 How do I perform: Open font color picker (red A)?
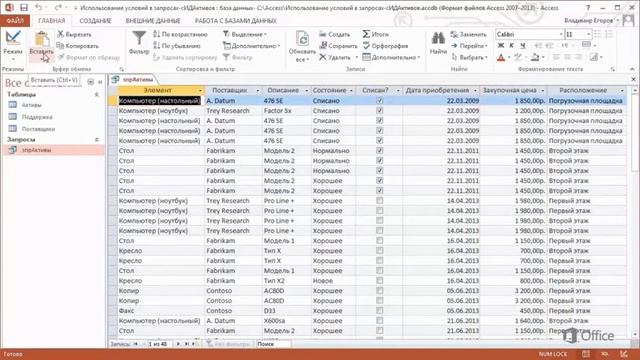501,58
